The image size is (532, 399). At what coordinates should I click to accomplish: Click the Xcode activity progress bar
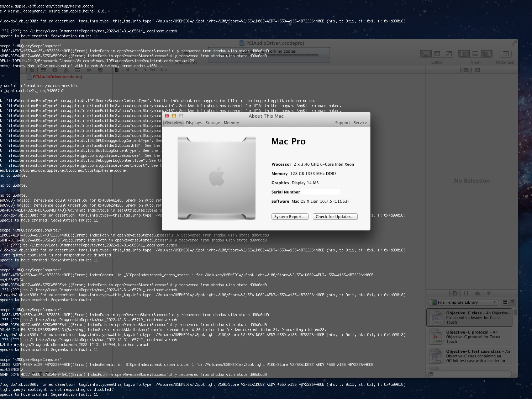point(269,55)
